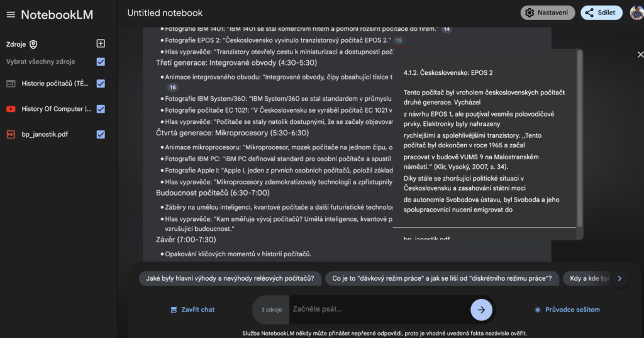Show more suggested questions with chevron
The image size is (644, 338).
tap(619, 278)
